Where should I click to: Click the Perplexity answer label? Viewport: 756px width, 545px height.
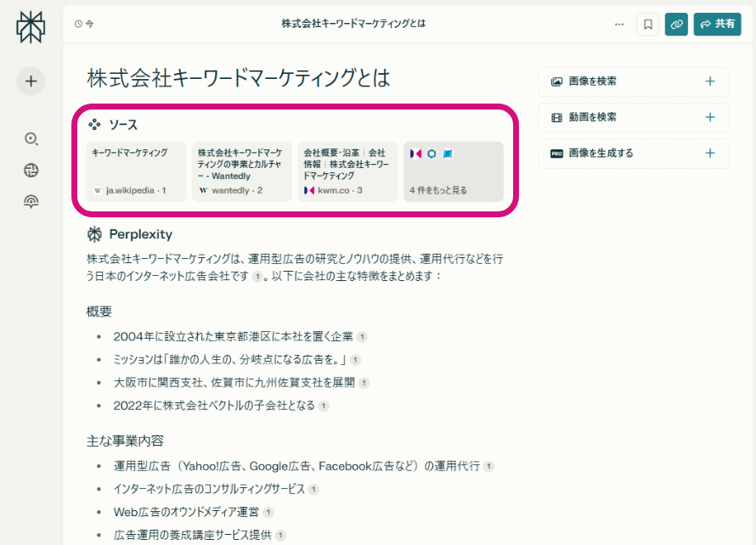(x=141, y=234)
